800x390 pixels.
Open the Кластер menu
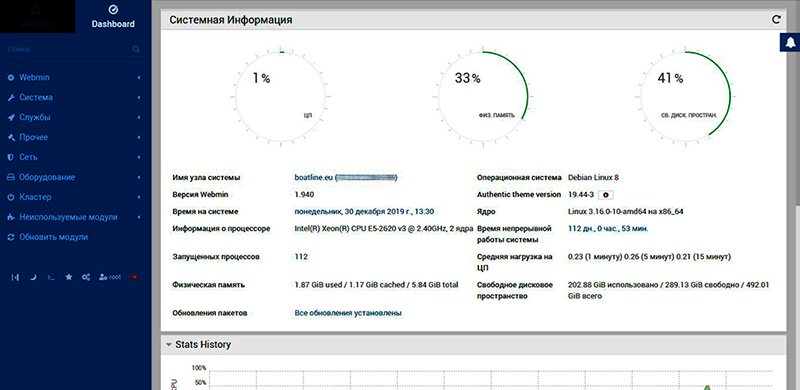point(76,197)
